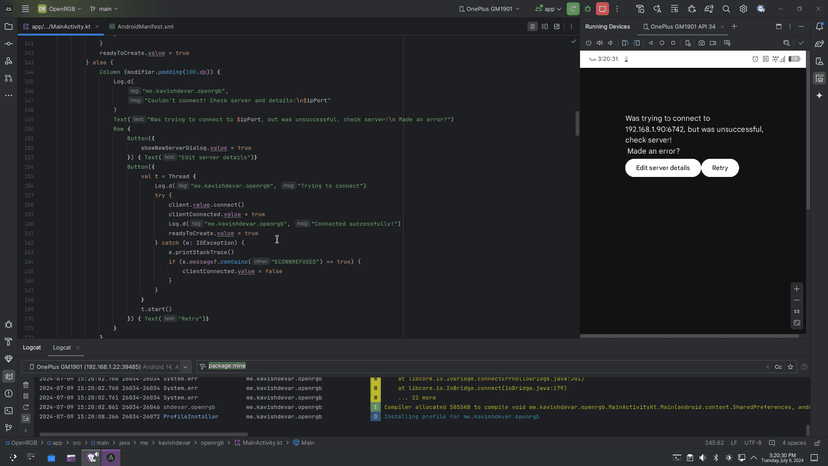
Task: Open app run configuration dropdown
Action: point(549,8)
